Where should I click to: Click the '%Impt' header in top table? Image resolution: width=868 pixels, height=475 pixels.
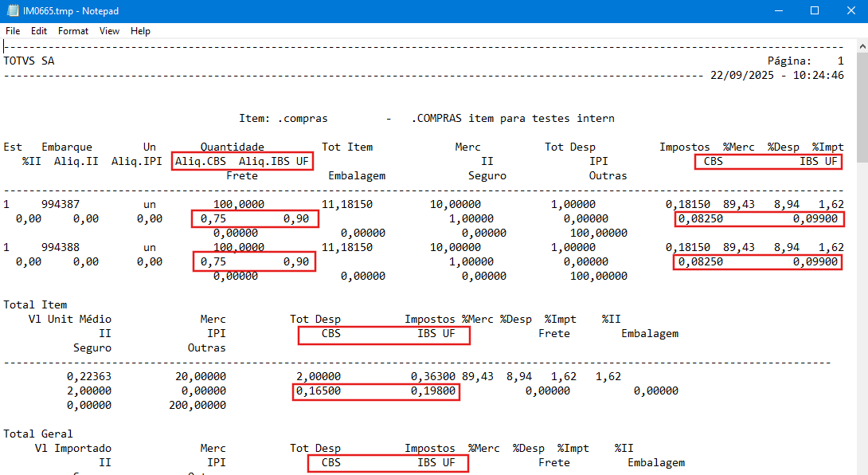827,147
